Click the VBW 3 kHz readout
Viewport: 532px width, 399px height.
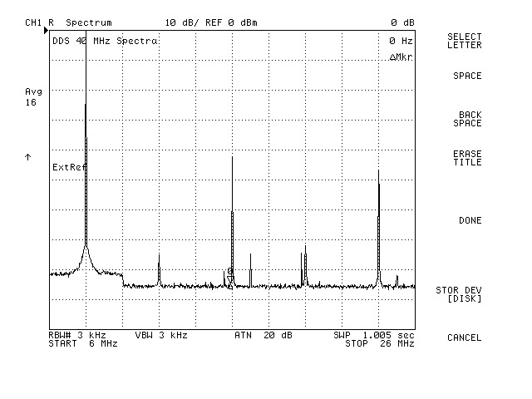[x=161, y=335]
